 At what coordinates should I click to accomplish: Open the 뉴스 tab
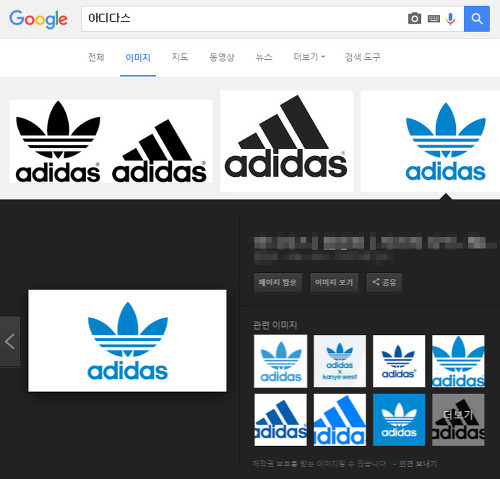tap(264, 57)
